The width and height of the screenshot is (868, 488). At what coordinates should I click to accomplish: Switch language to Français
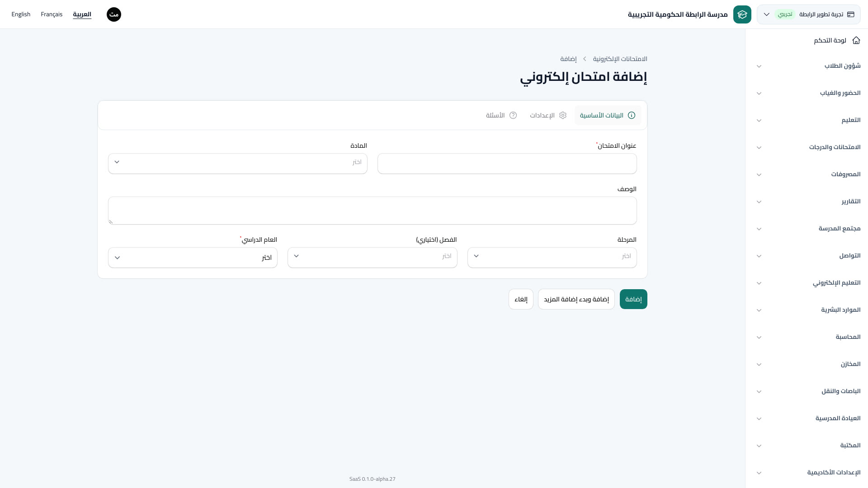(52, 14)
